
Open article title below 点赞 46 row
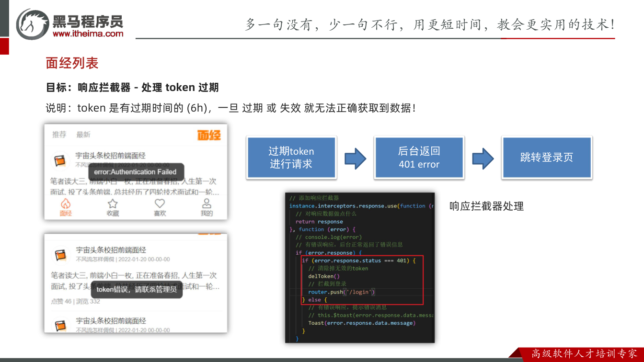tap(111, 321)
